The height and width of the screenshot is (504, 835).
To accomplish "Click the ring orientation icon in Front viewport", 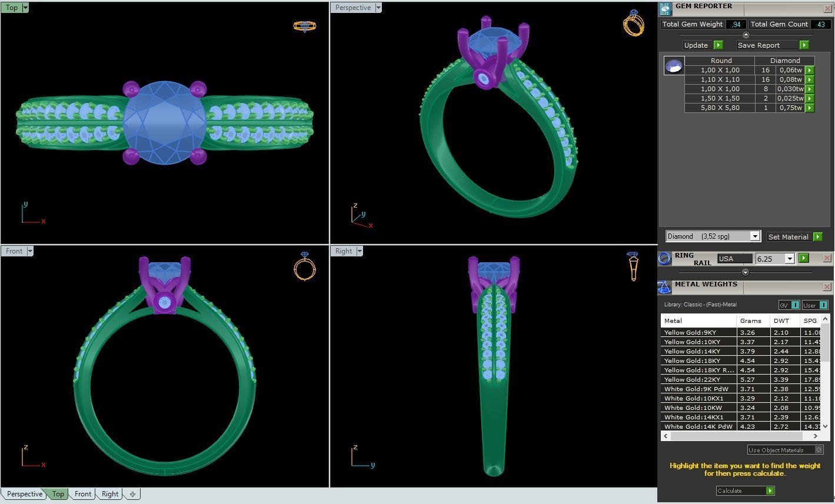I will [x=305, y=266].
